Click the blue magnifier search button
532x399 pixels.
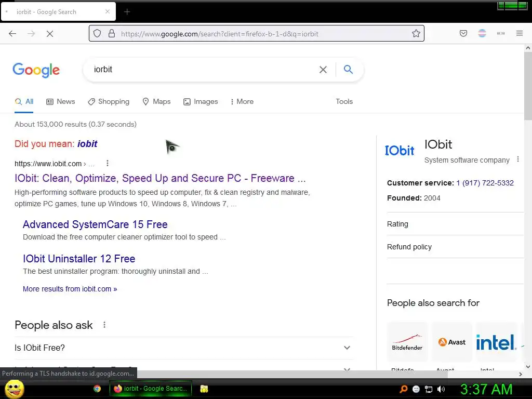(348, 69)
